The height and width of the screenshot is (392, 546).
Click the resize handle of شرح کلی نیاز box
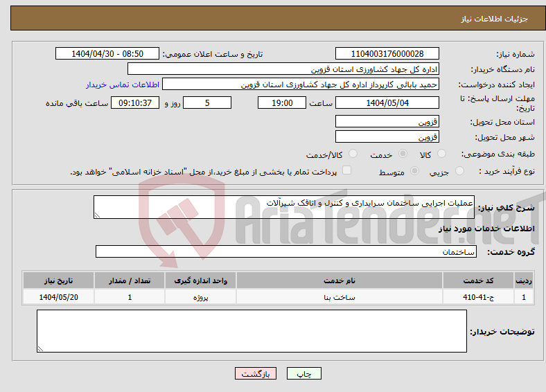click(x=97, y=215)
